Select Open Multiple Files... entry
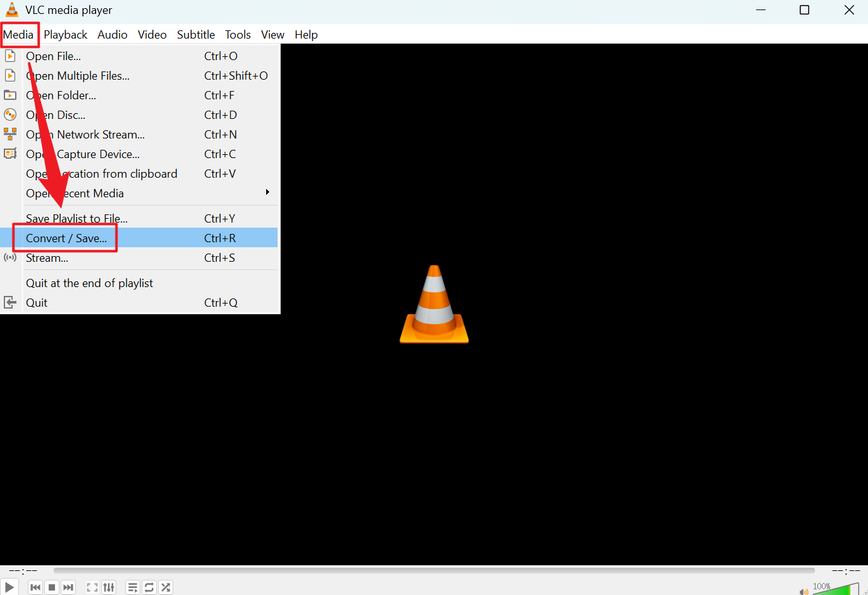This screenshot has height=595, width=868. coord(139,76)
